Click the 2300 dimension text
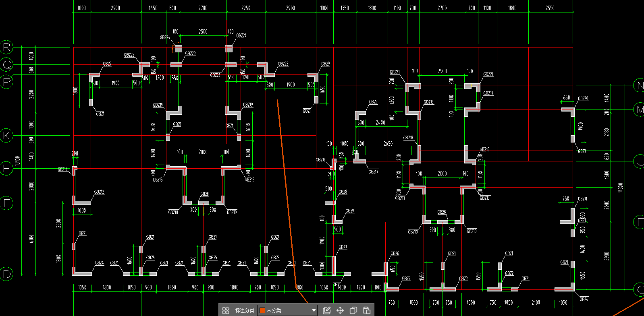The width and height of the screenshot is (644, 316). click(58, 223)
